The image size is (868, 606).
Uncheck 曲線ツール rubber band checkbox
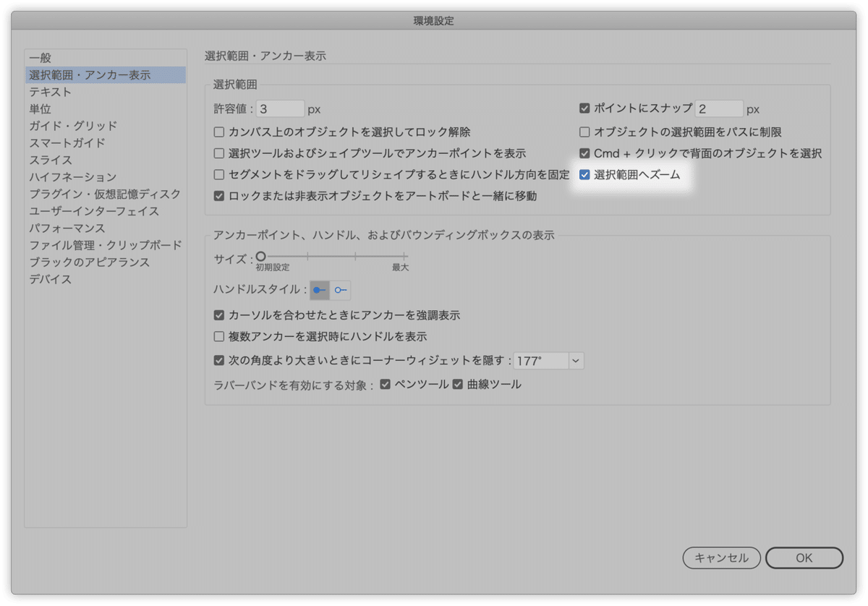[x=457, y=385]
